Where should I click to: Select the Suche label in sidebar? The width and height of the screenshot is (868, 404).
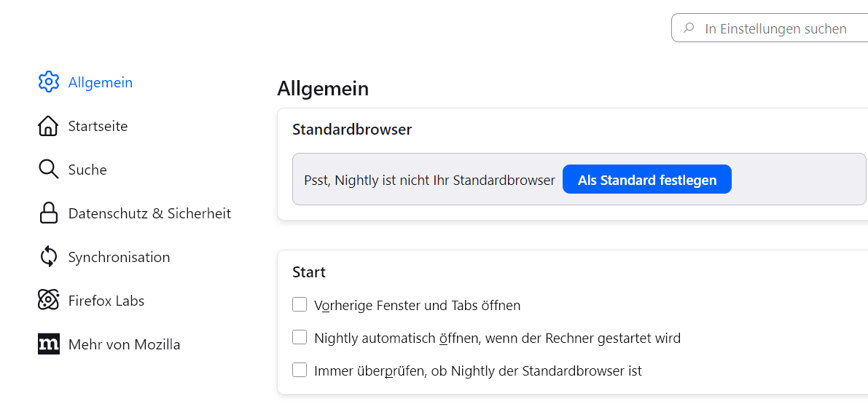point(87,170)
